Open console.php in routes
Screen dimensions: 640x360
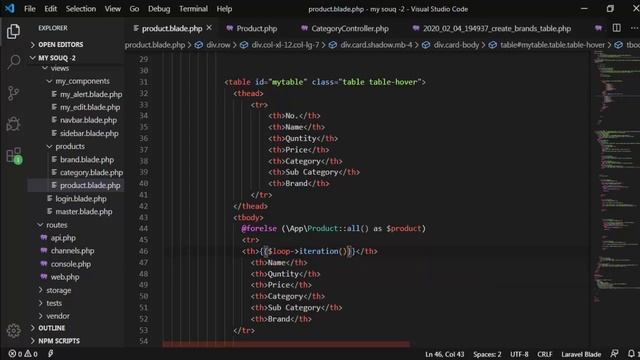tap(71, 264)
